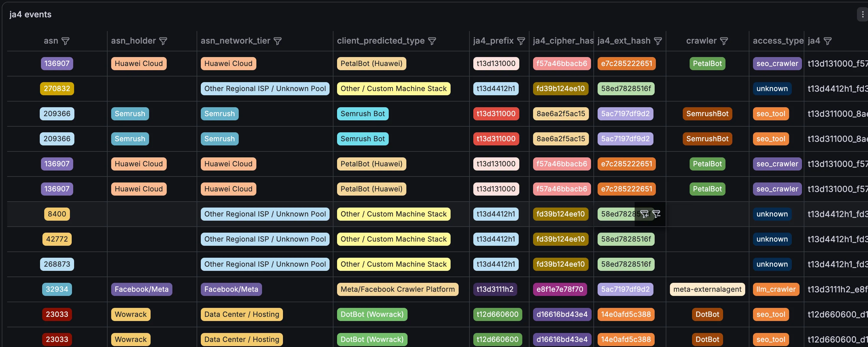Filter the asn_network_tier column
This screenshot has height=347, width=868.
tap(277, 41)
